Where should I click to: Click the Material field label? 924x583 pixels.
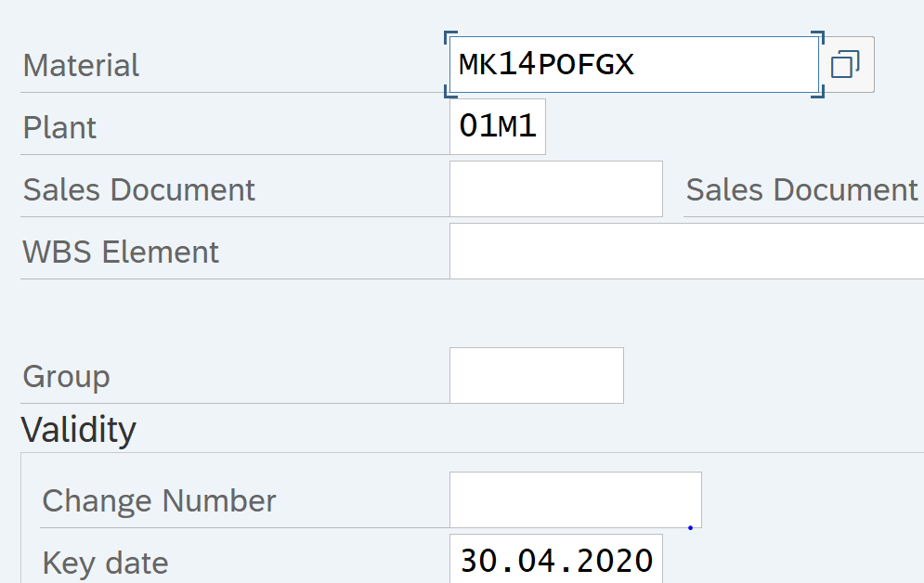click(x=82, y=66)
